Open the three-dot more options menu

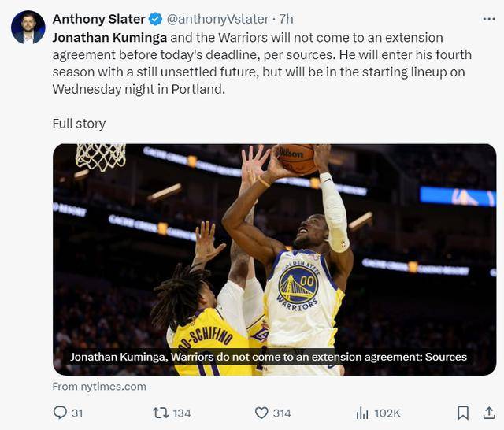pos(488,18)
